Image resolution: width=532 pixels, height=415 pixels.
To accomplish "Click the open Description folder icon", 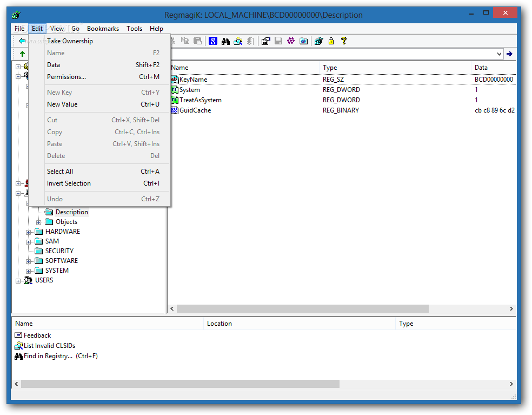I will [49, 212].
